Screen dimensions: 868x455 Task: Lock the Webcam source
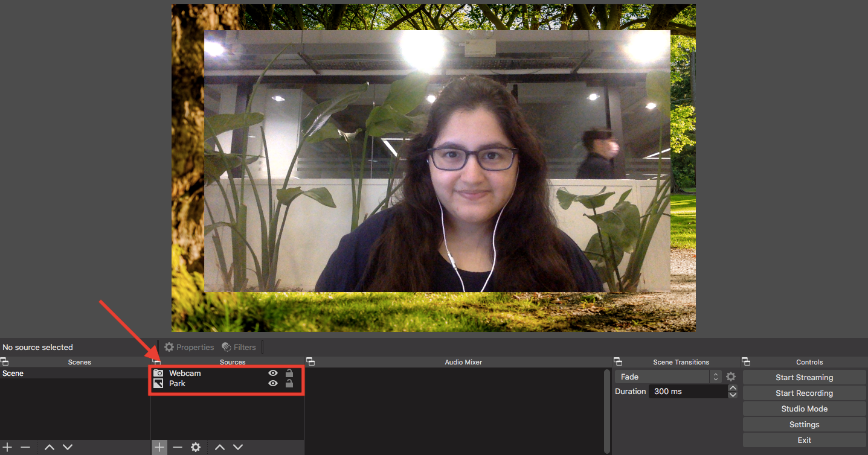[289, 373]
